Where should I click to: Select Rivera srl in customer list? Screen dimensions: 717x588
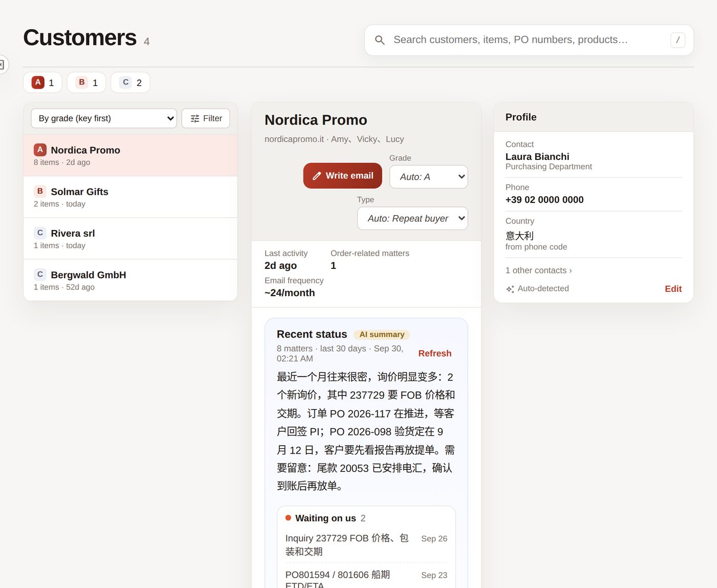click(131, 239)
